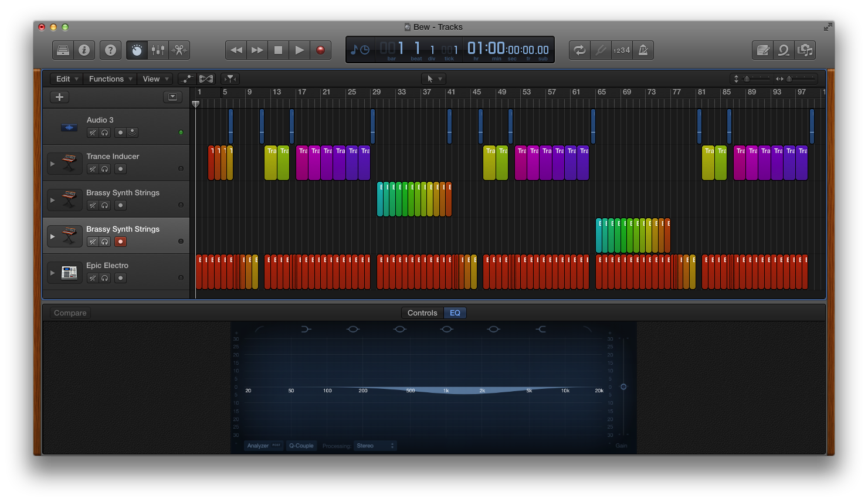The image size is (868, 502).
Task: Click the Compare button
Action: [70, 313]
